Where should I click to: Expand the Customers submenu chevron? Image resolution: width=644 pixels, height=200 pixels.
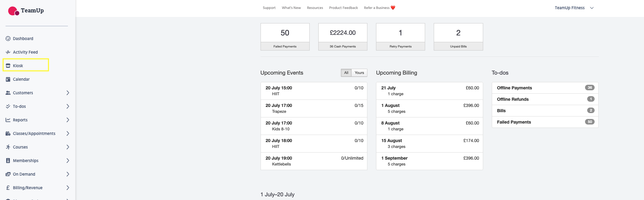coord(68,93)
